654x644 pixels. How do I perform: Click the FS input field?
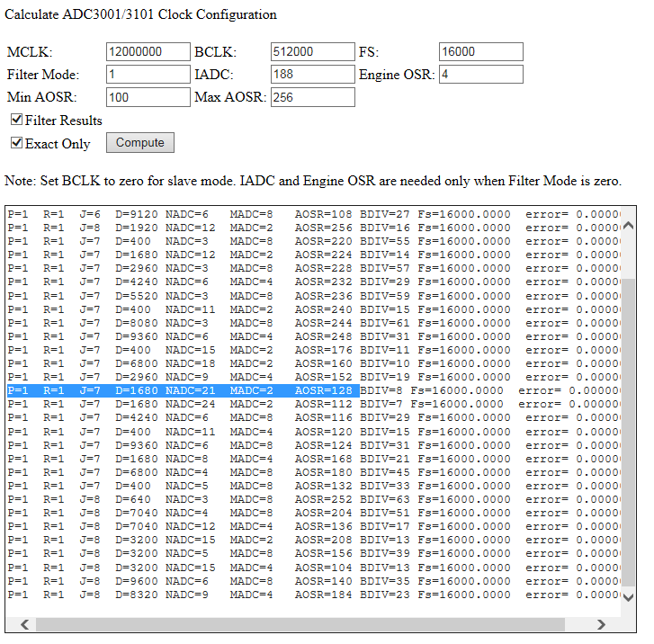481,52
